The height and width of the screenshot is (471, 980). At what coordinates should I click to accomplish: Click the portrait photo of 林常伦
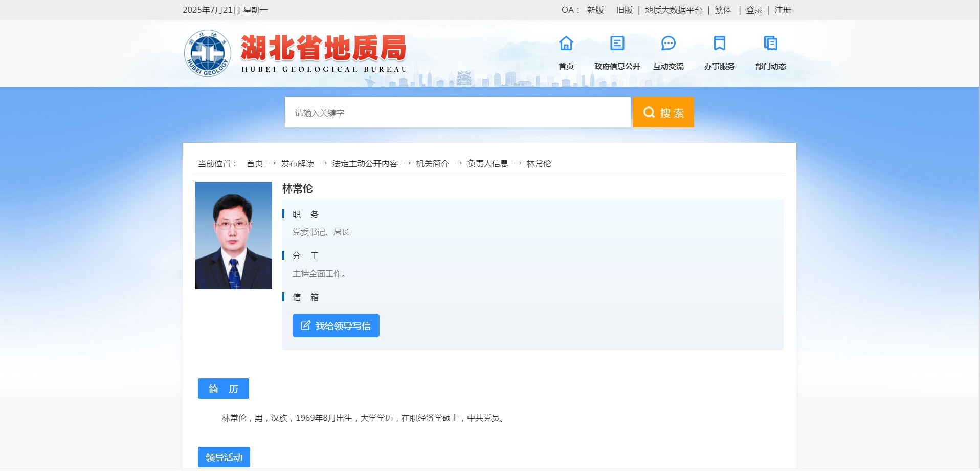[234, 235]
